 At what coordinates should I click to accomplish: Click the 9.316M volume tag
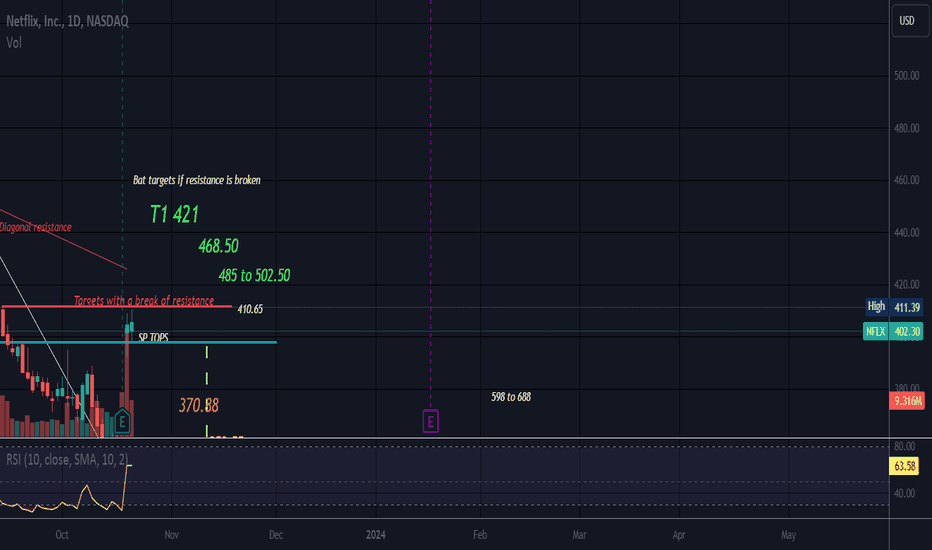tap(906, 401)
